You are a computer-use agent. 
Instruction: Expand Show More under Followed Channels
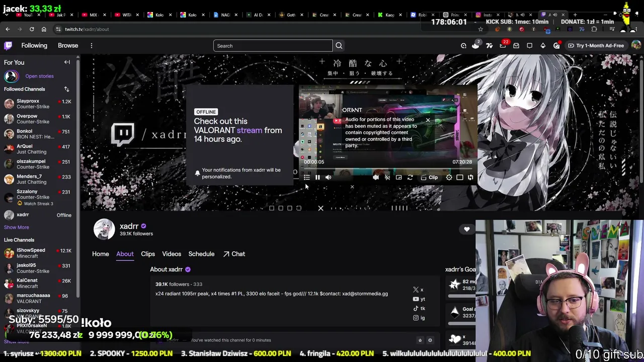tap(17, 227)
